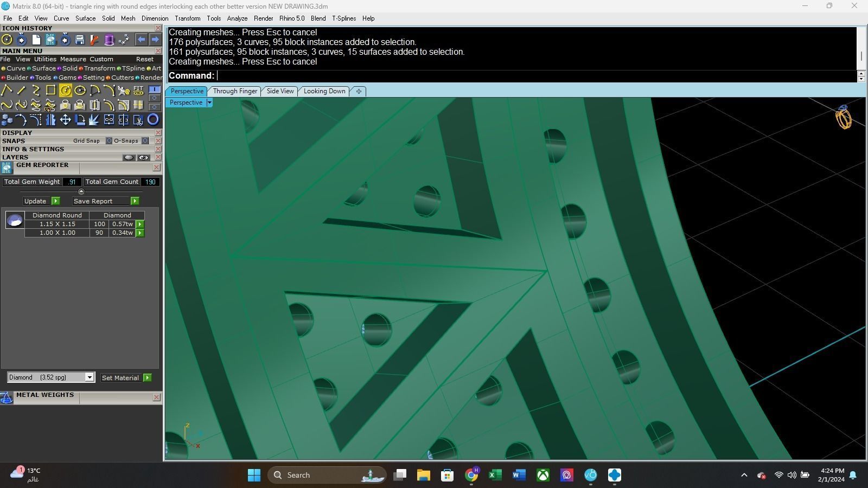Click the Command input line
The image size is (868, 488).
pos(512,76)
